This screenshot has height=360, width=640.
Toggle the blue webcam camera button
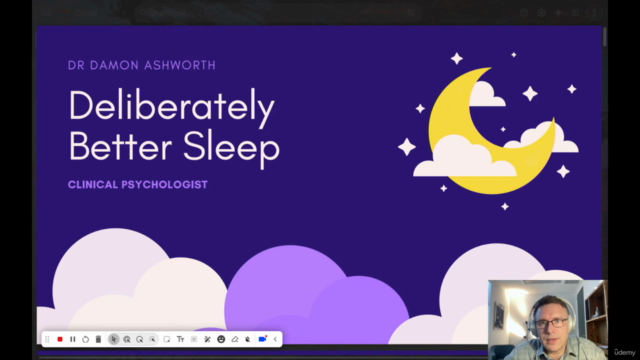click(262, 339)
